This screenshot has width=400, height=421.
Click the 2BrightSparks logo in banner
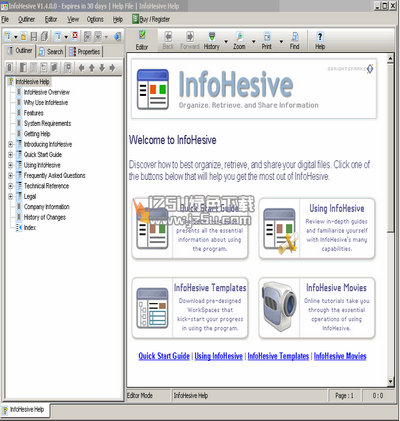click(351, 69)
